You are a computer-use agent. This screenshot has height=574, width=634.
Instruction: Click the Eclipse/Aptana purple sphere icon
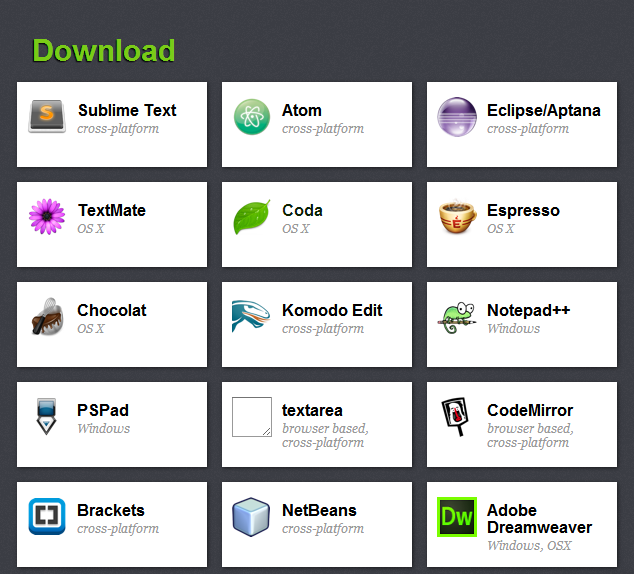click(457, 117)
